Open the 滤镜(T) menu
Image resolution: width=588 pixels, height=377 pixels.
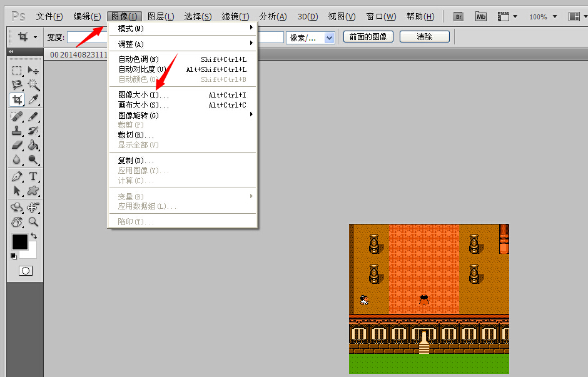pos(235,17)
